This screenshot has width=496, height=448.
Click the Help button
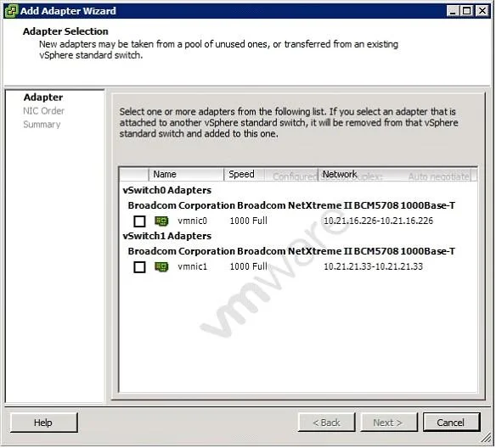coord(43,423)
